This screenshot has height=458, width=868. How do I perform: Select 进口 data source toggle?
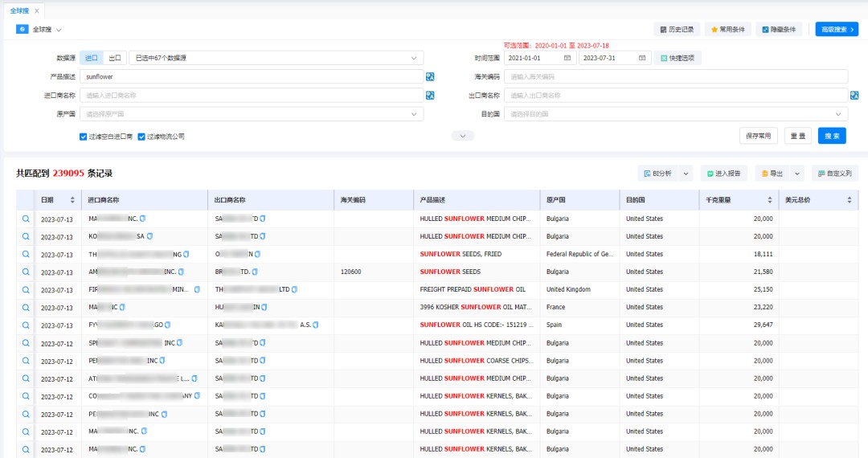(92, 58)
